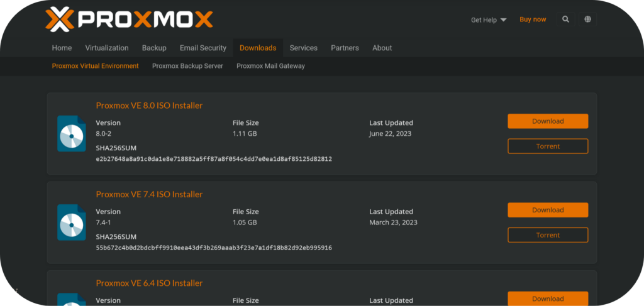Expand the Get Help dropdown

point(489,19)
